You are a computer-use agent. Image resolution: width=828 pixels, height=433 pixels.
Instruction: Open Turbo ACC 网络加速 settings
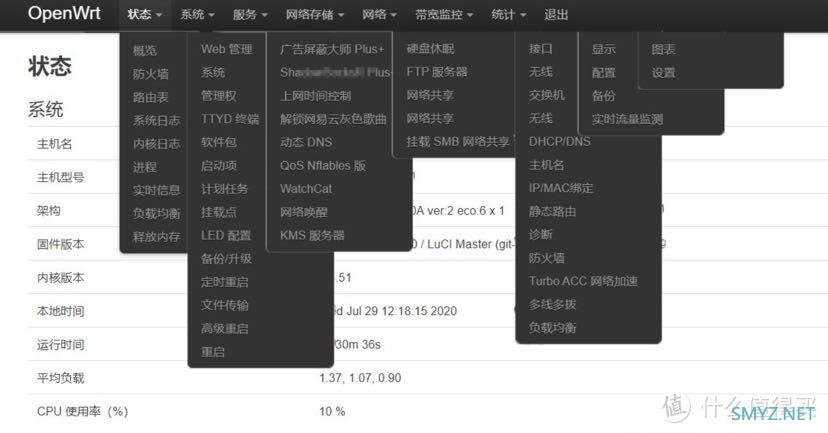click(x=583, y=281)
